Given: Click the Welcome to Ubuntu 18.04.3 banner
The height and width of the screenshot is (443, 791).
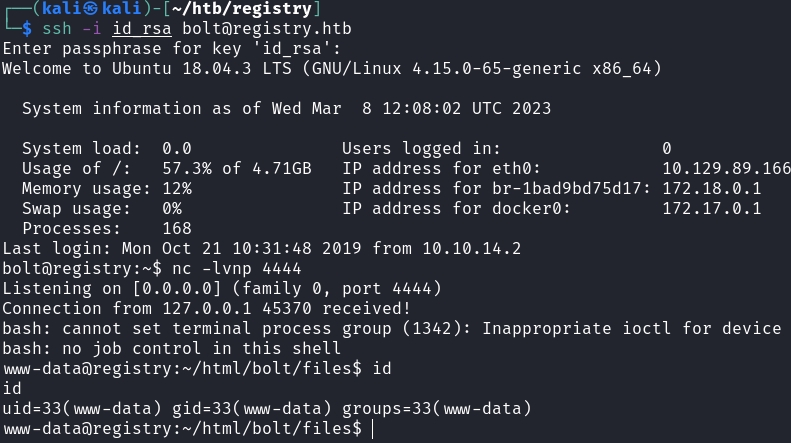Looking at the screenshot, I should pyautogui.click(x=331, y=68).
